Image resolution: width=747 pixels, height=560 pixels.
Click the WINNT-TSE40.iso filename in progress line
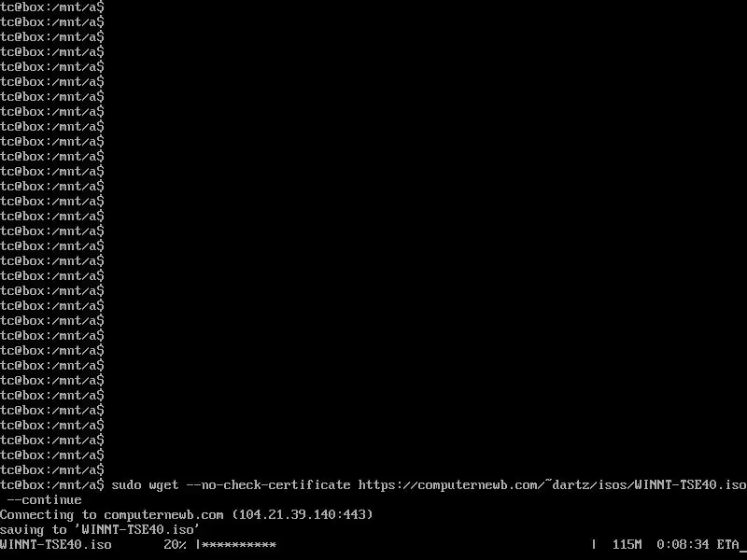(x=56, y=544)
